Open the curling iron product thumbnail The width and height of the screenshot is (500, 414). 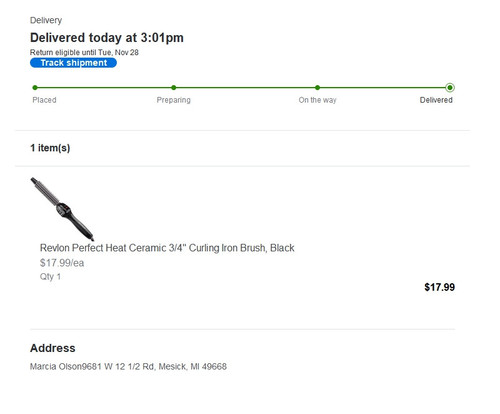pyautogui.click(x=62, y=209)
